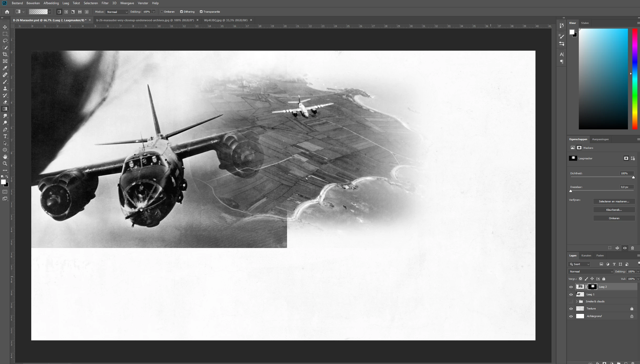Delete mask using trash icon in Properties
This screenshot has height=364, width=640.
[x=632, y=248]
